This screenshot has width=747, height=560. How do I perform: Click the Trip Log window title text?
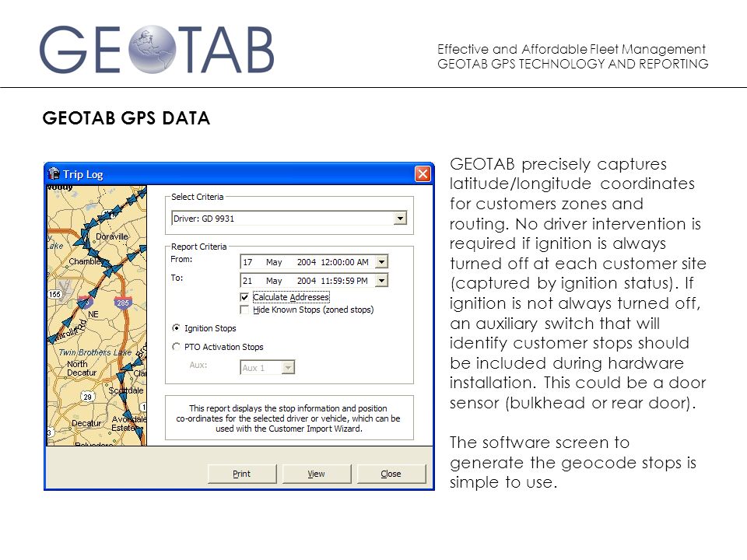coord(83,175)
